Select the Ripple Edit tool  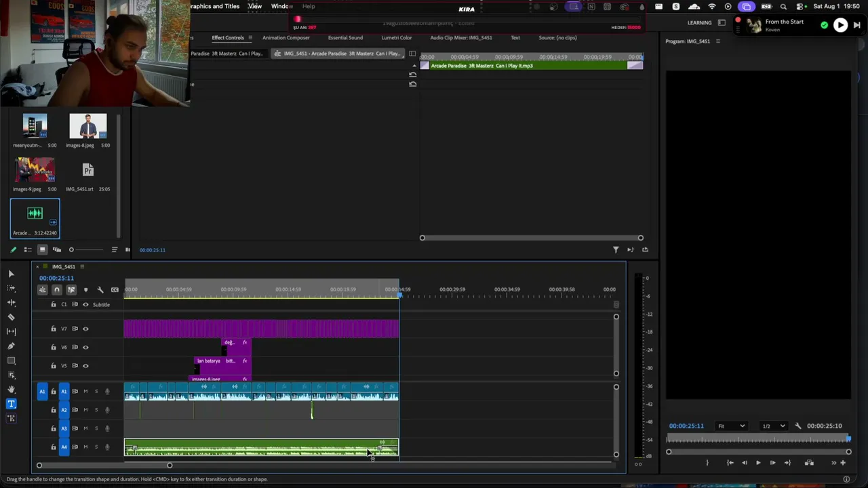[11, 302]
